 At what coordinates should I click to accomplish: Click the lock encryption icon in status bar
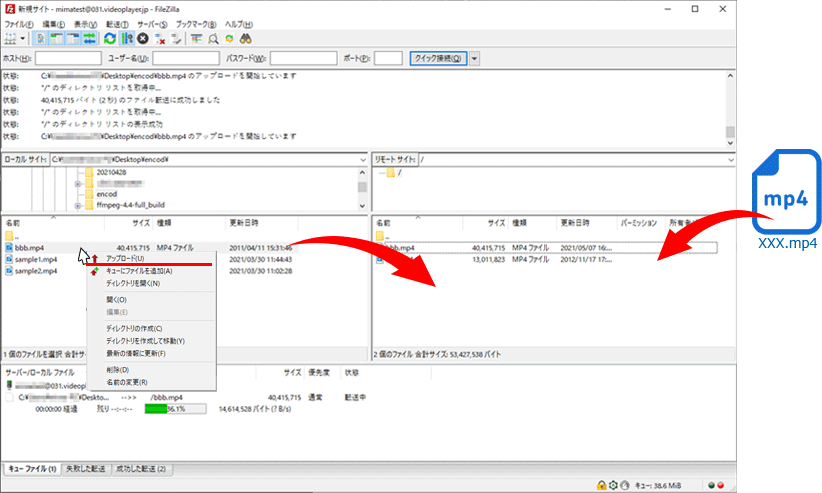tap(601, 486)
